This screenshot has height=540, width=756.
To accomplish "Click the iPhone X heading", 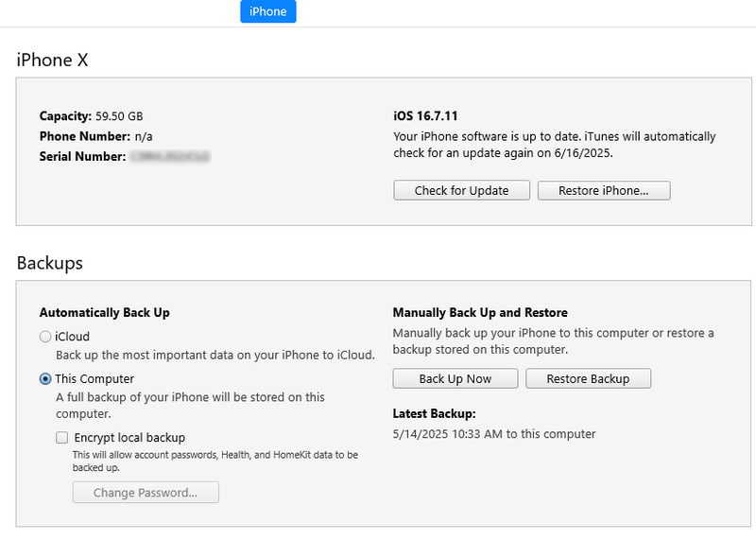I will 52,60.
